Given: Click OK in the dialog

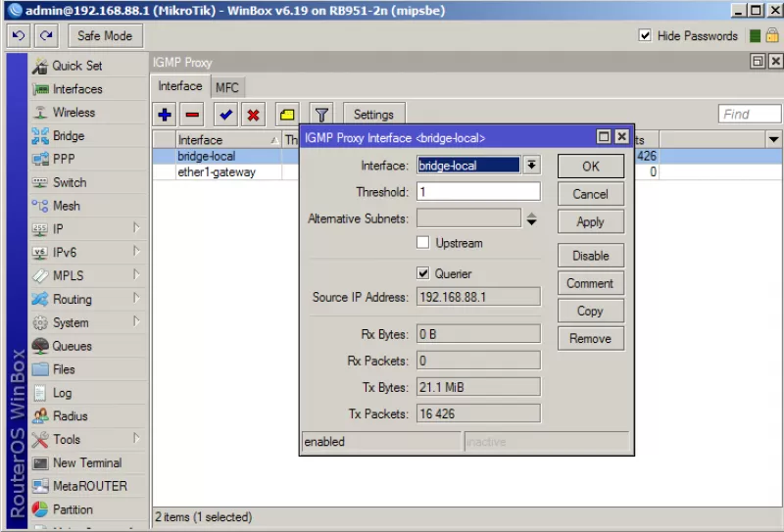Looking at the screenshot, I should click(591, 167).
